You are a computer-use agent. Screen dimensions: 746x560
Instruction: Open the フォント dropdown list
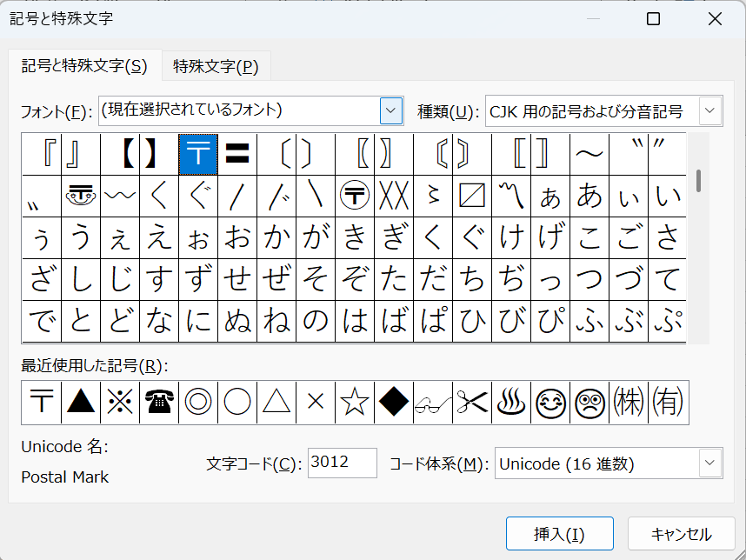(391, 110)
